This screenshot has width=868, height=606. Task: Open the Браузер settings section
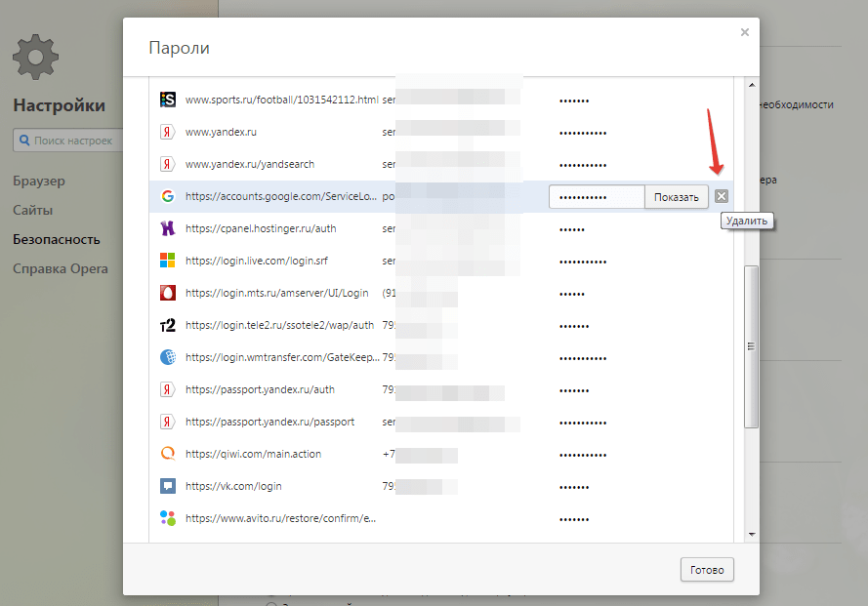[x=39, y=181]
